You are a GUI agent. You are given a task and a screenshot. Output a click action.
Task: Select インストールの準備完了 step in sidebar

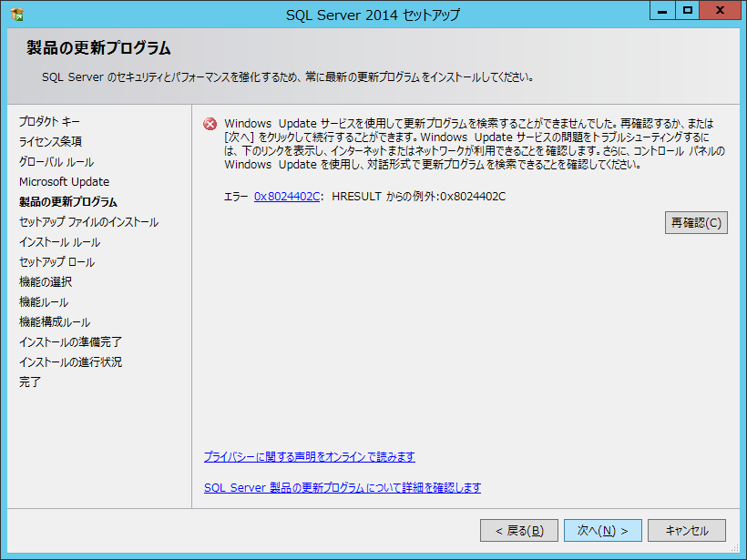[70, 342]
